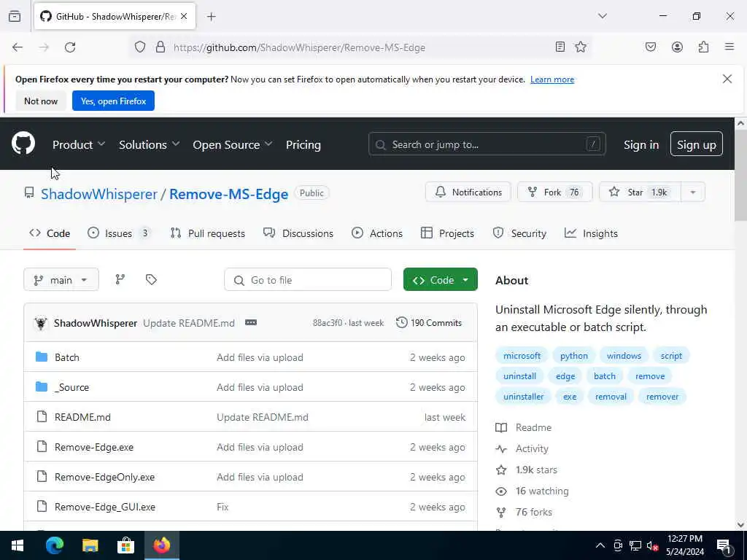
Task: Bookmark this page with the star icon
Action: pyautogui.click(x=580, y=47)
